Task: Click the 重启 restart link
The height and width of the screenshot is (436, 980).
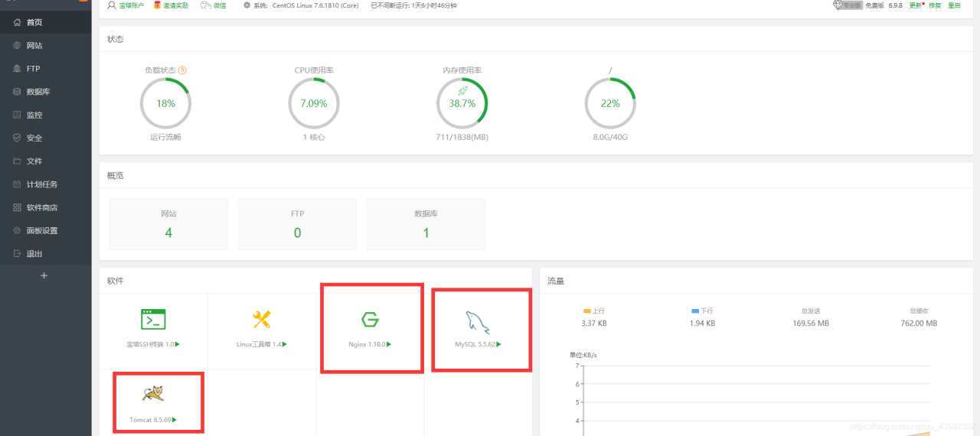Action: (954, 5)
